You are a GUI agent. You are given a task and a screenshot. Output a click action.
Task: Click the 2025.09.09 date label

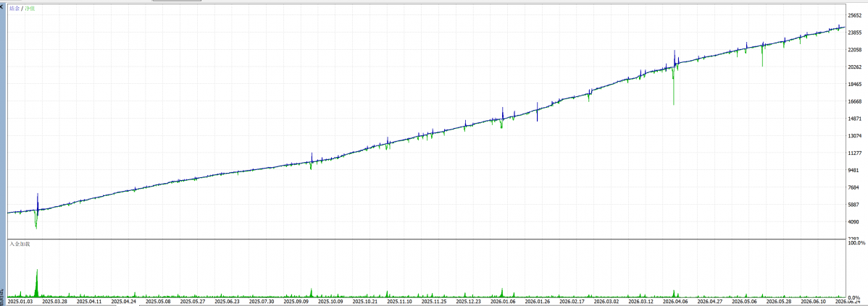[x=297, y=302]
